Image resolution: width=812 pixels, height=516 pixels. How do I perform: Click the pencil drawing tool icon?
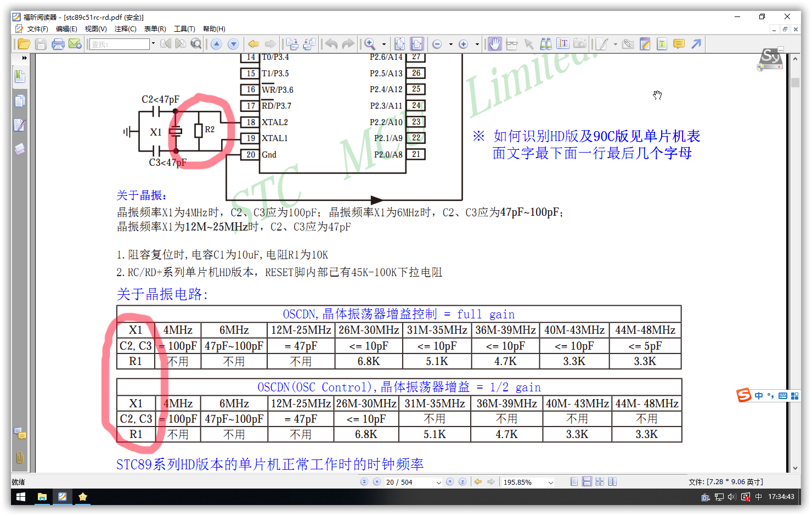[x=602, y=44]
